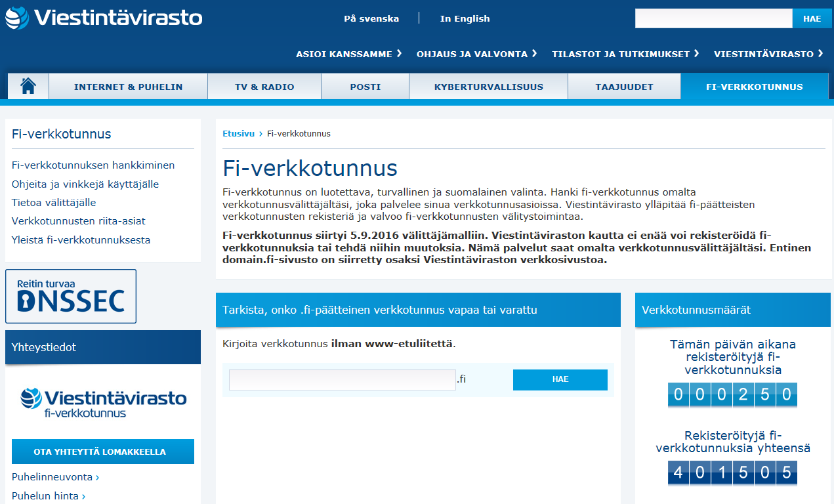This screenshot has height=504, width=834.
Task: Open the Kyberturvallisuus tab
Action: coord(489,87)
